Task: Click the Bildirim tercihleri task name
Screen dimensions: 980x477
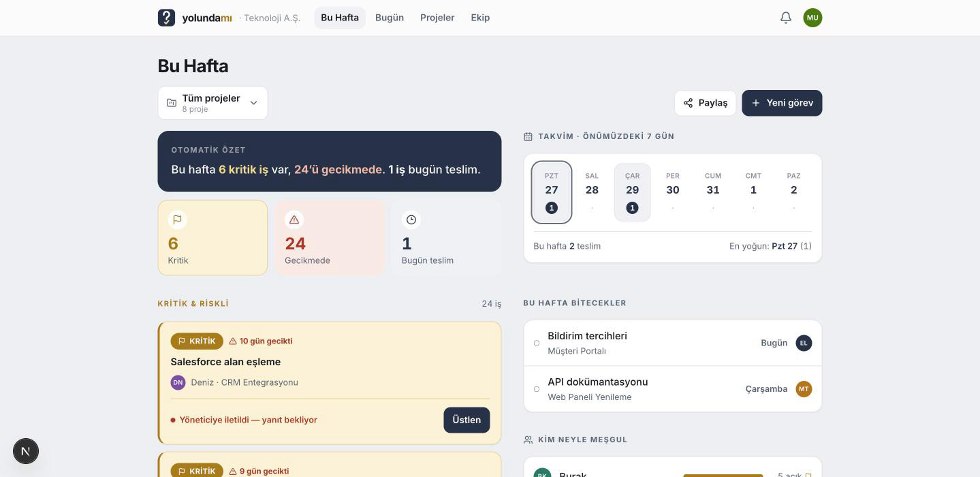Action: click(x=587, y=336)
